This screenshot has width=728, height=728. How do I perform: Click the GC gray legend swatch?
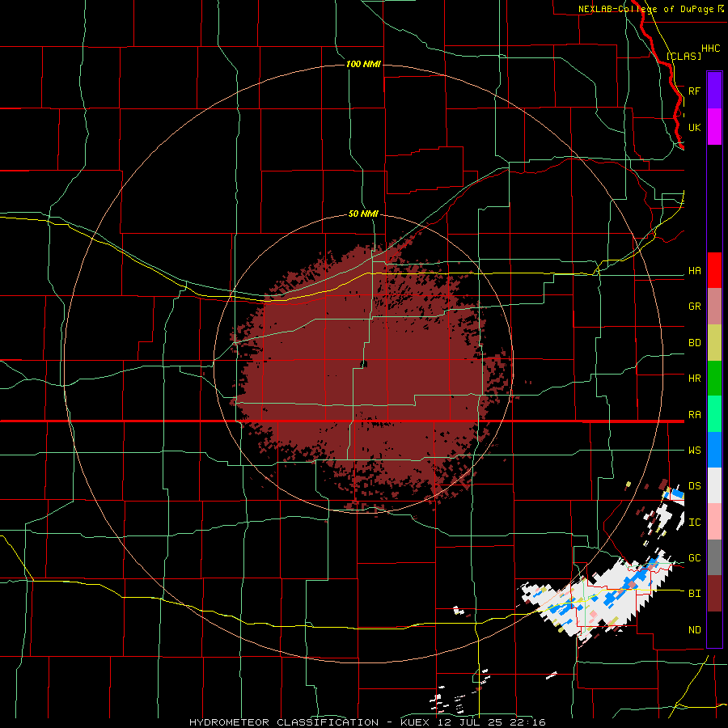coord(714,557)
